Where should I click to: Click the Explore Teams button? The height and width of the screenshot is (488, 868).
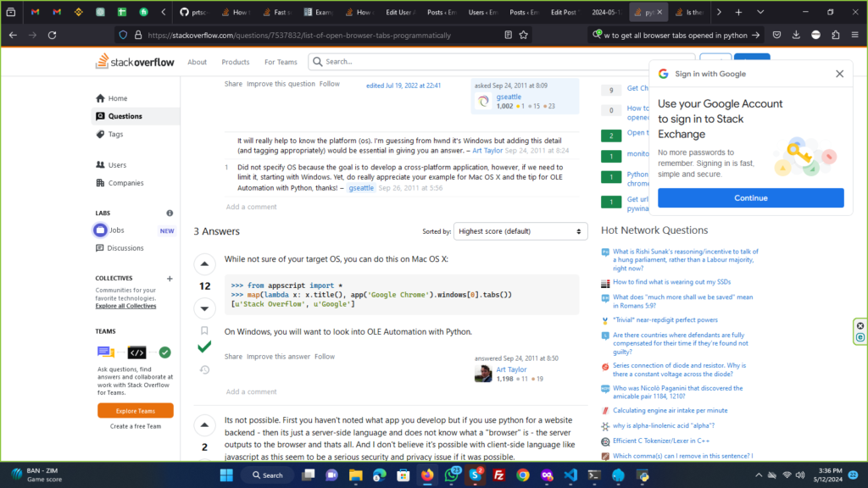coord(136,410)
